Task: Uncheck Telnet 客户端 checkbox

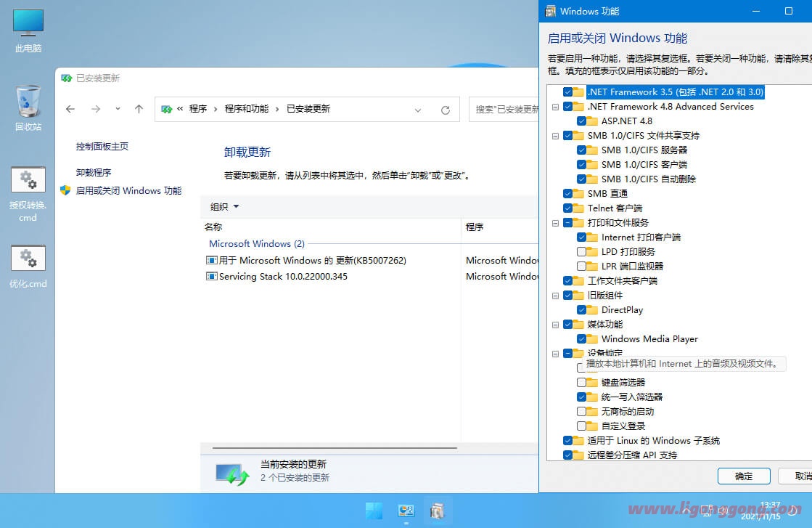Action: pos(567,208)
